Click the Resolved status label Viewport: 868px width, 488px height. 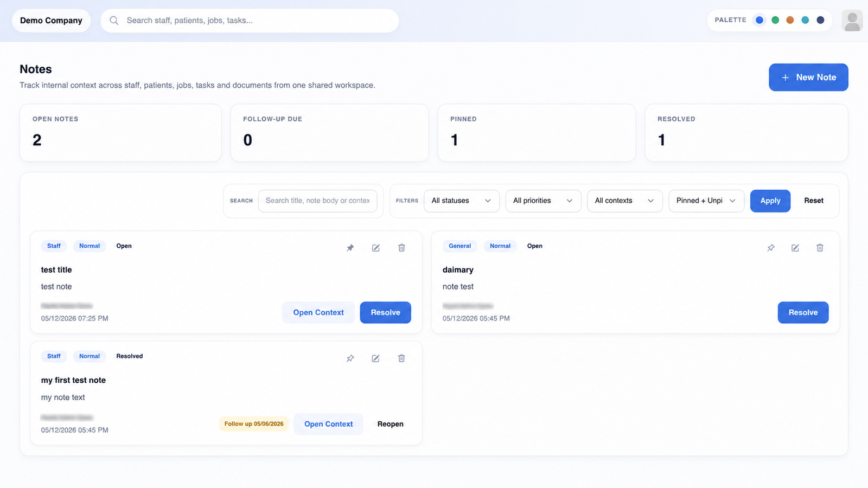[130, 356]
